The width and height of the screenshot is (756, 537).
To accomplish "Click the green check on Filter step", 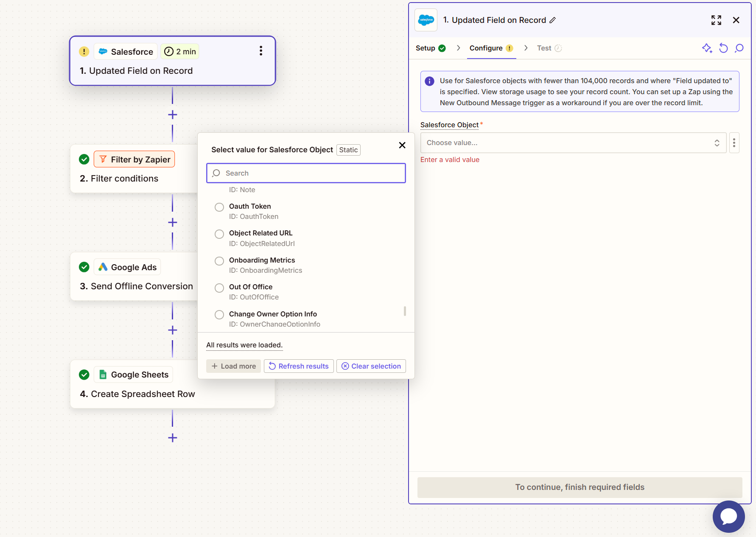I will tap(84, 159).
